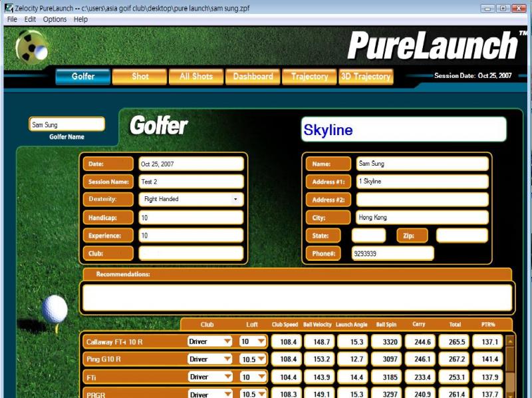
Task: Click the Zelocity title bar app icon
Action: pos(7,8)
